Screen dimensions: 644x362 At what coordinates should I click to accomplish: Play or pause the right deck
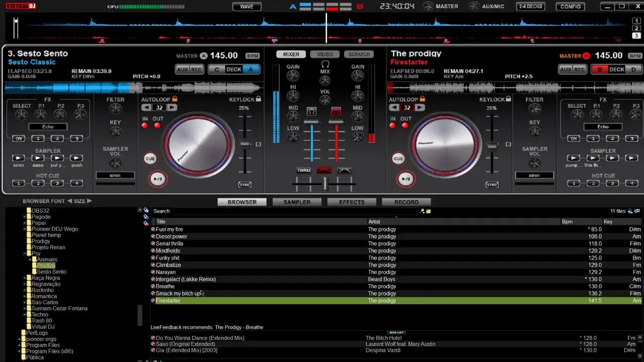point(406,178)
